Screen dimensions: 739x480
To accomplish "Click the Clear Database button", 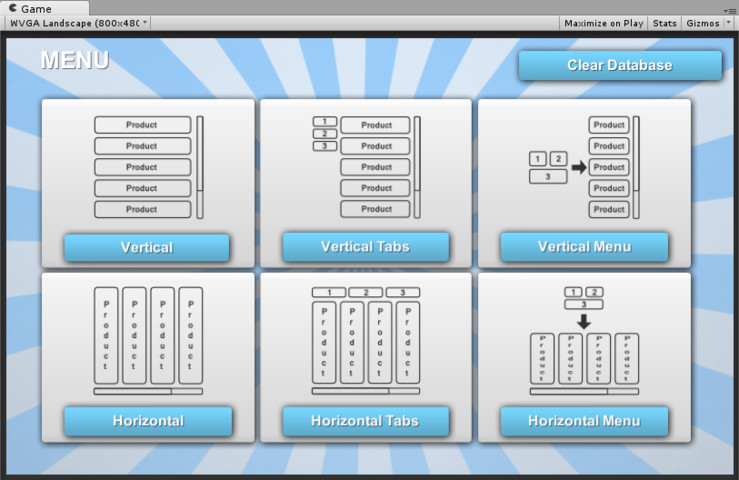I will pos(620,65).
